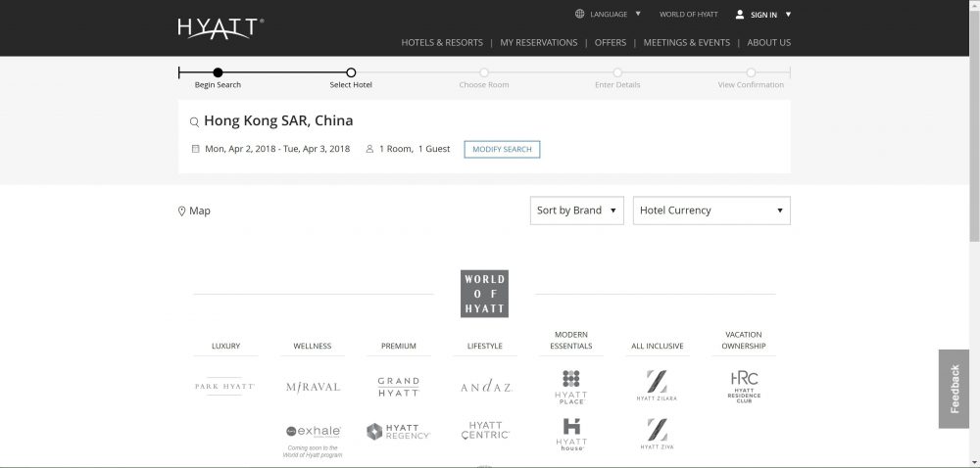
Task: Click the Hyatt Place brand logo
Action: coord(570,387)
